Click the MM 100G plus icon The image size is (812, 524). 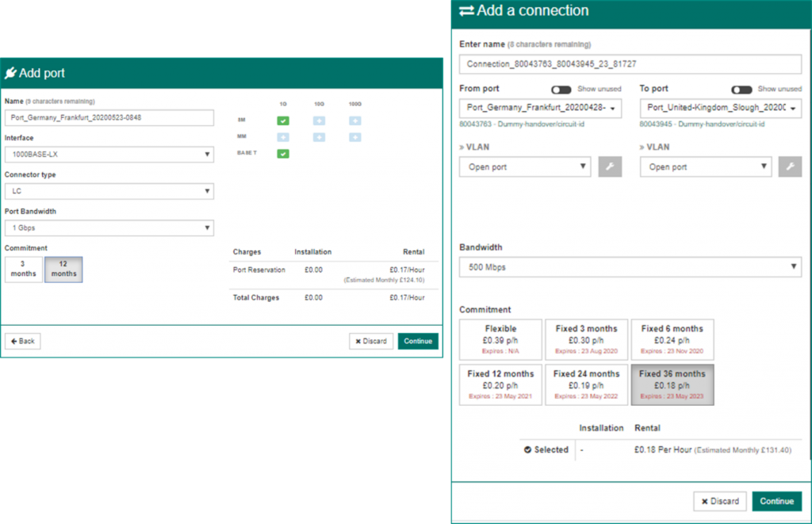[x=354, y=137]
